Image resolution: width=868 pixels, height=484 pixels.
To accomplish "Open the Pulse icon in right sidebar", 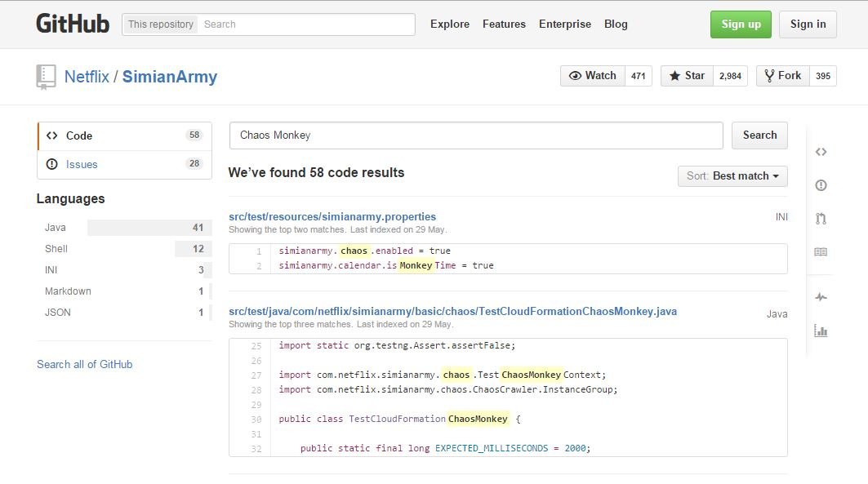I will coord(821,297).
